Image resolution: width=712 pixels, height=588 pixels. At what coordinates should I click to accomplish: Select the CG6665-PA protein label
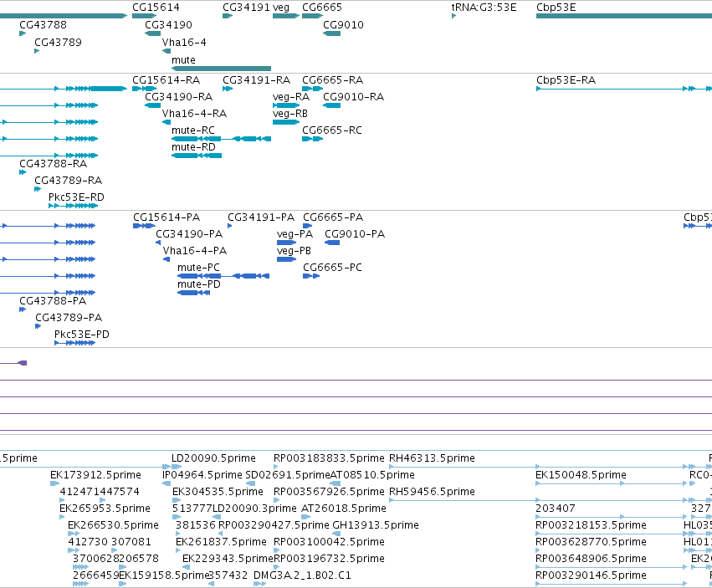pos(333,217)
